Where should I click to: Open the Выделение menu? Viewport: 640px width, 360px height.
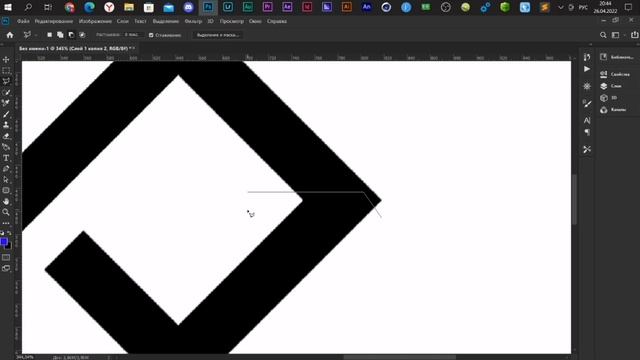point(166,21)
